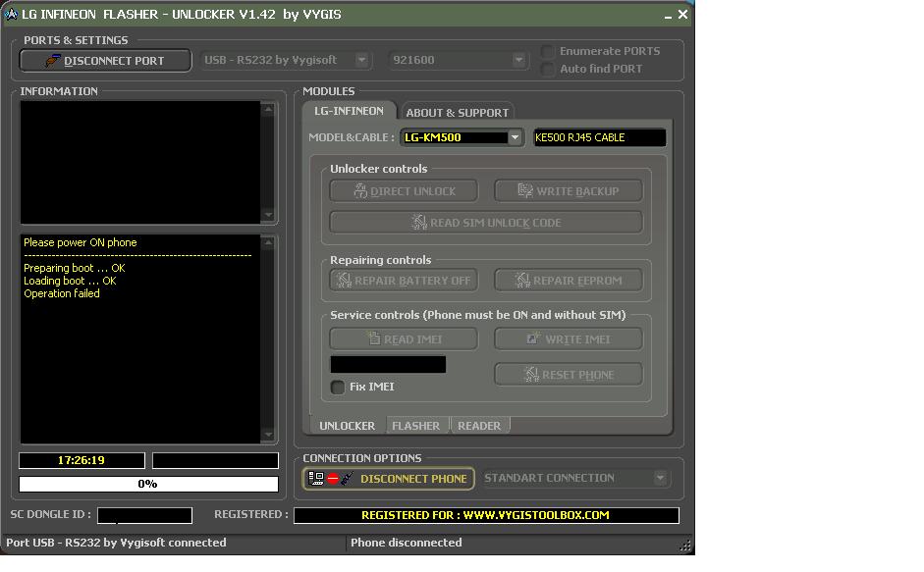Click the Reset Phone icon

click(531, 374)
